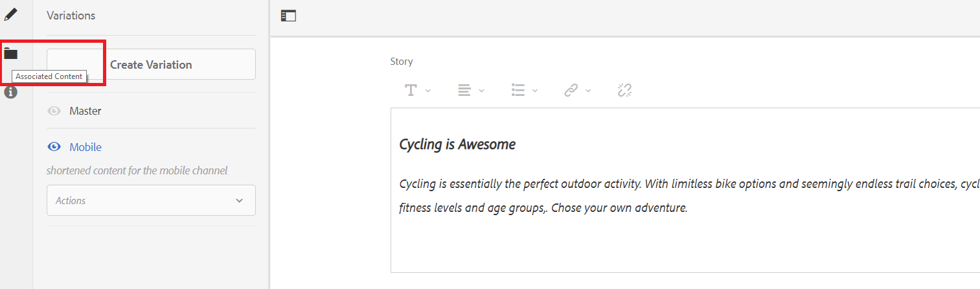Show the Metadata info icon panel

10,93
